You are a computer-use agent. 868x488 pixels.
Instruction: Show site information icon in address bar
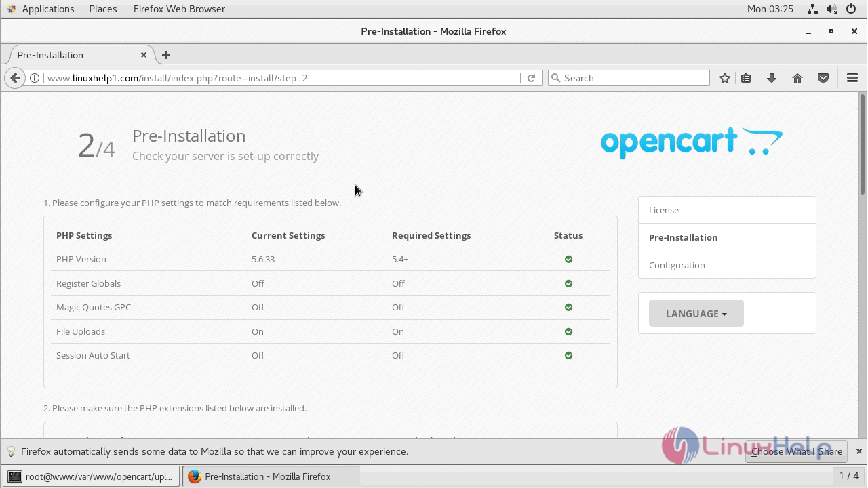click(35, 78)
